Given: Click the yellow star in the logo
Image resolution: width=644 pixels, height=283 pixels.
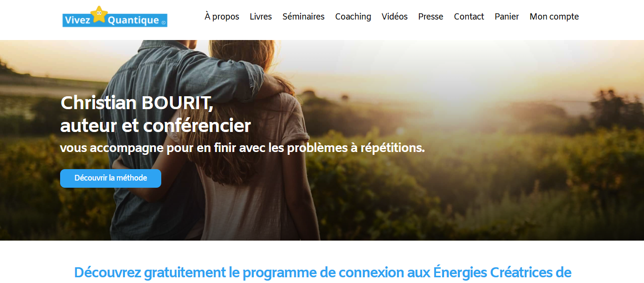Looking at the screenshot, I should [x=99, y=14].
